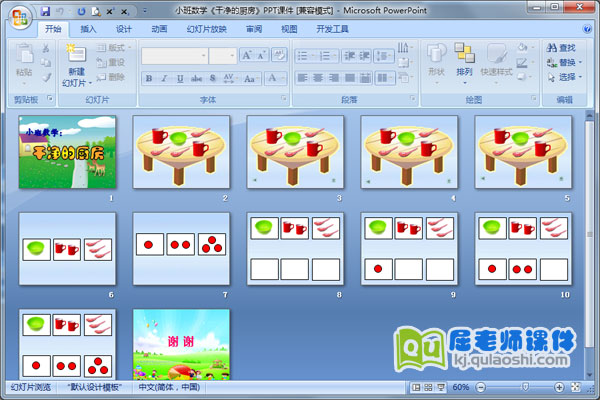Open the Insert ribbon tab
Screen dimensions: 600x400
[x=89, y=29]
